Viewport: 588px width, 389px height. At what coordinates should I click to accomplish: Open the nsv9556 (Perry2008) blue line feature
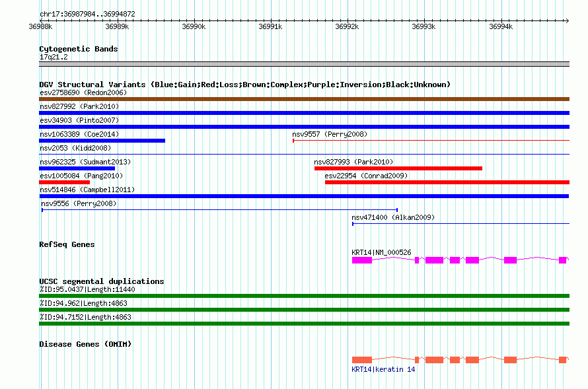point(219,210)
